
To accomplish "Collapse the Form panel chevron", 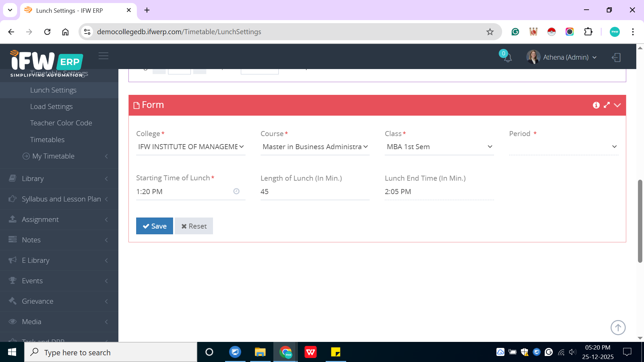I will (x=617, y=105).
